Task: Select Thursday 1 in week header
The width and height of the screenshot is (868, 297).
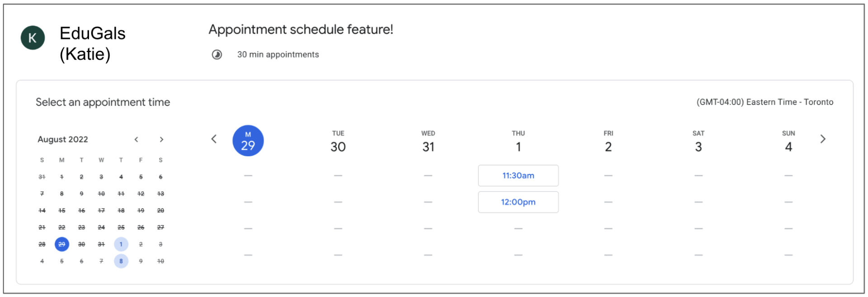Action: point(518,142)
